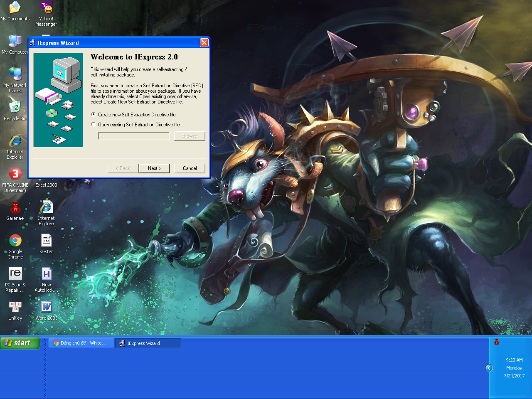Launch PC Scan & Repair icon

pyautogui.click(x=15, y=280)
